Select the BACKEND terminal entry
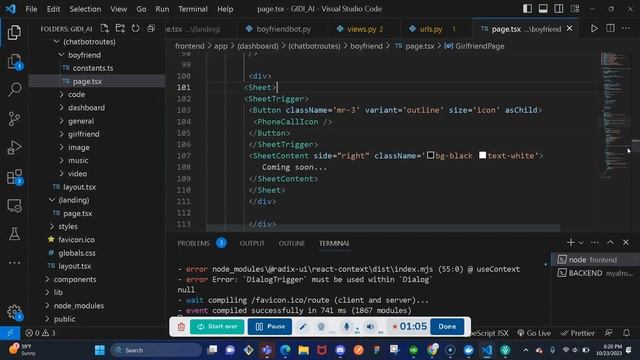The width and height of the screenshot is (640, 360). pos(595,273)
